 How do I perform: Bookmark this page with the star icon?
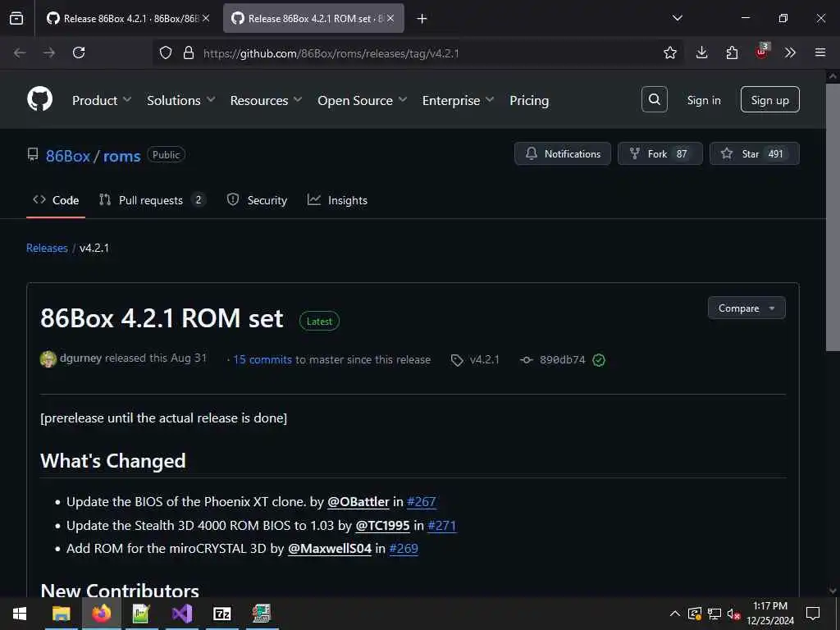[669, 52]
